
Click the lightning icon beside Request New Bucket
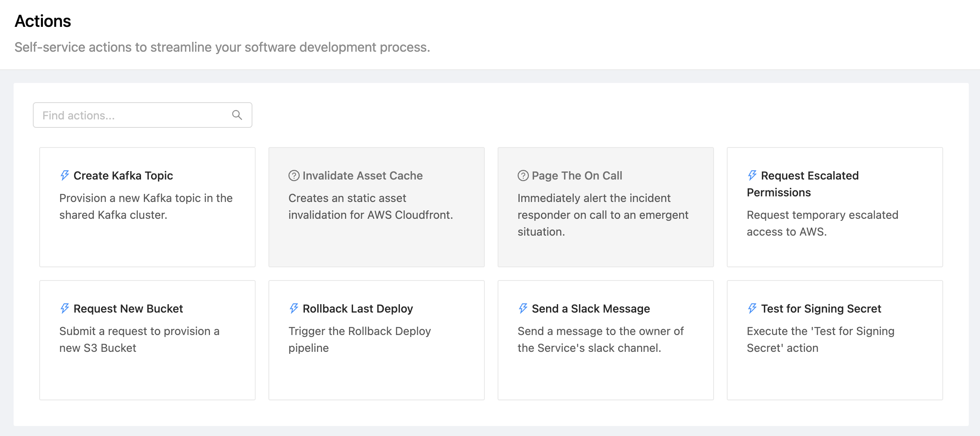coord(65,309)
